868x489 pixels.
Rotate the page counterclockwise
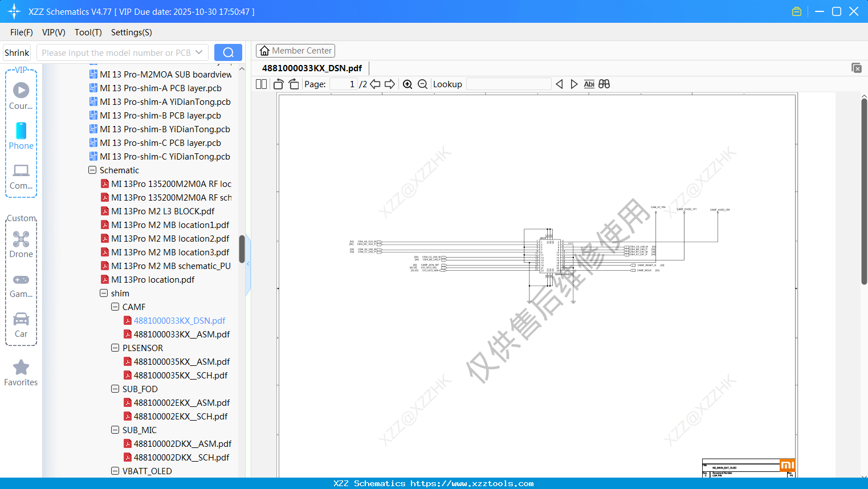pos(278,84)
